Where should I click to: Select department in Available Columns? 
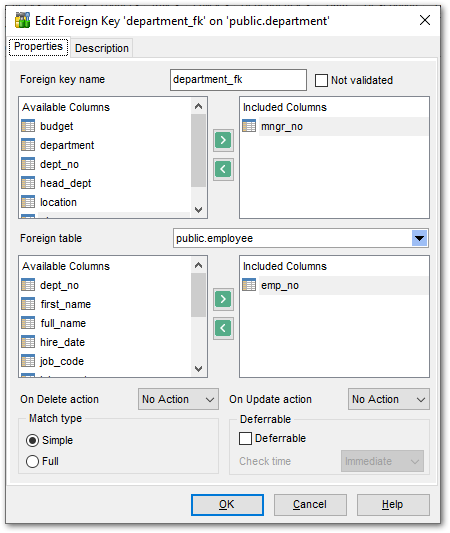click(67, 145)
